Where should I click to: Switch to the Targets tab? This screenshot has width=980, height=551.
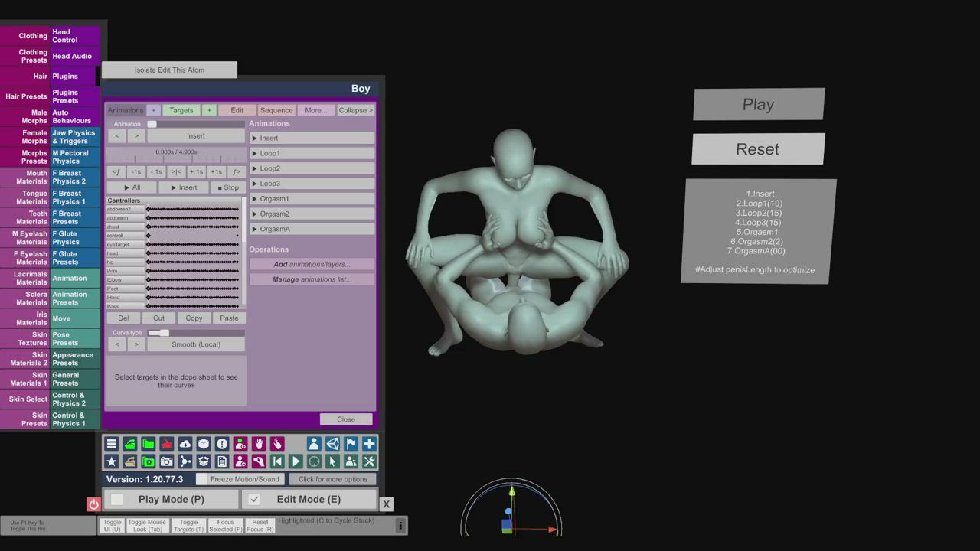[x=181, y=110]
